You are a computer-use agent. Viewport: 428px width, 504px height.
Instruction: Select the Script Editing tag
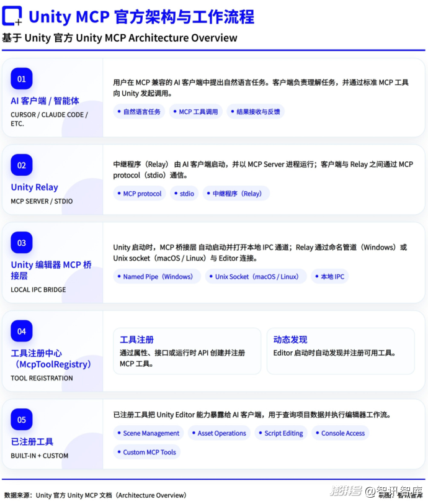[x=281, y=433]
